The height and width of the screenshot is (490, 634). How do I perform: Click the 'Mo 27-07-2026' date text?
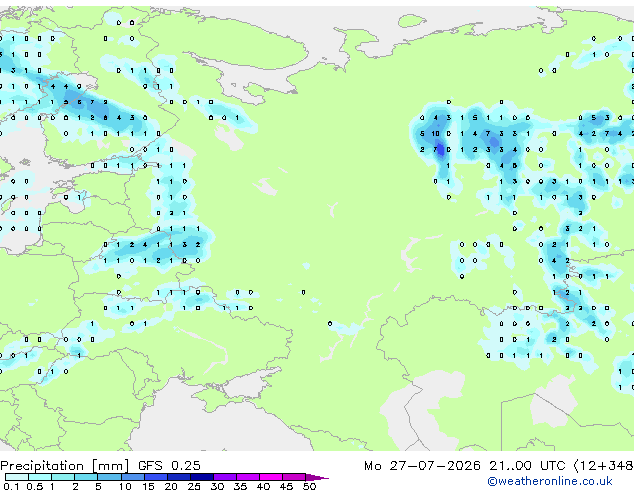pos(422,466)
